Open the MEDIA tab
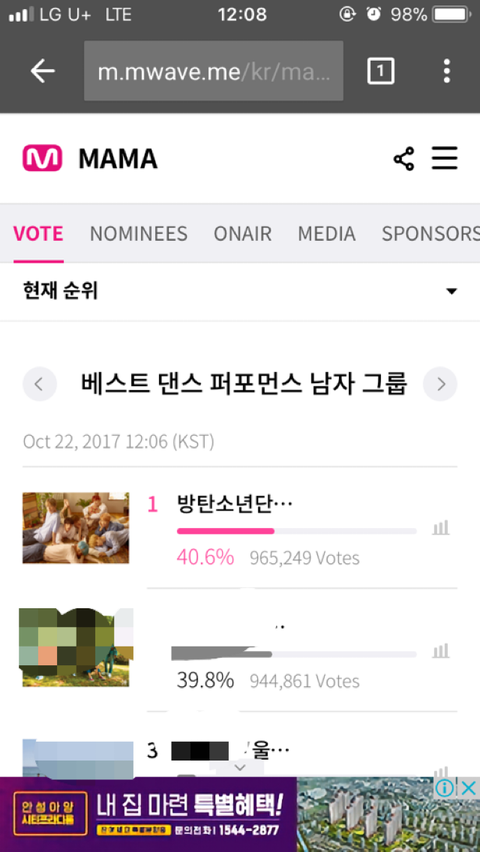The width and height of the screenshot is (480, 852). (x=327, y=234)
